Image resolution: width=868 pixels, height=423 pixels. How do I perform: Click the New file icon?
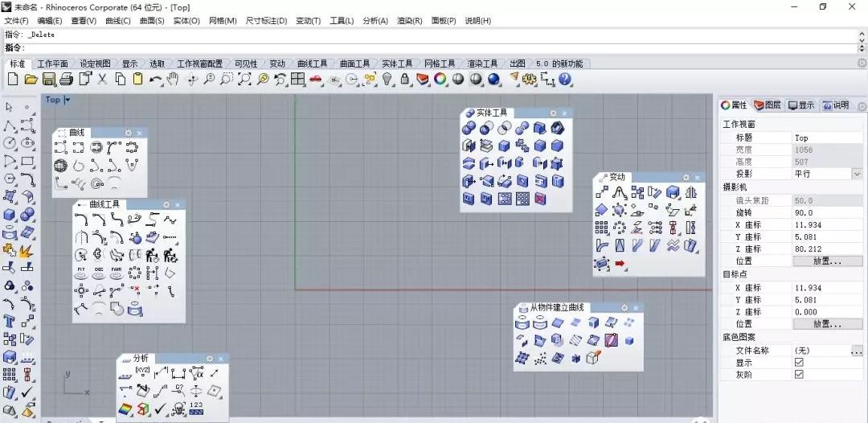pyautogui.click(x=13, y=80)
